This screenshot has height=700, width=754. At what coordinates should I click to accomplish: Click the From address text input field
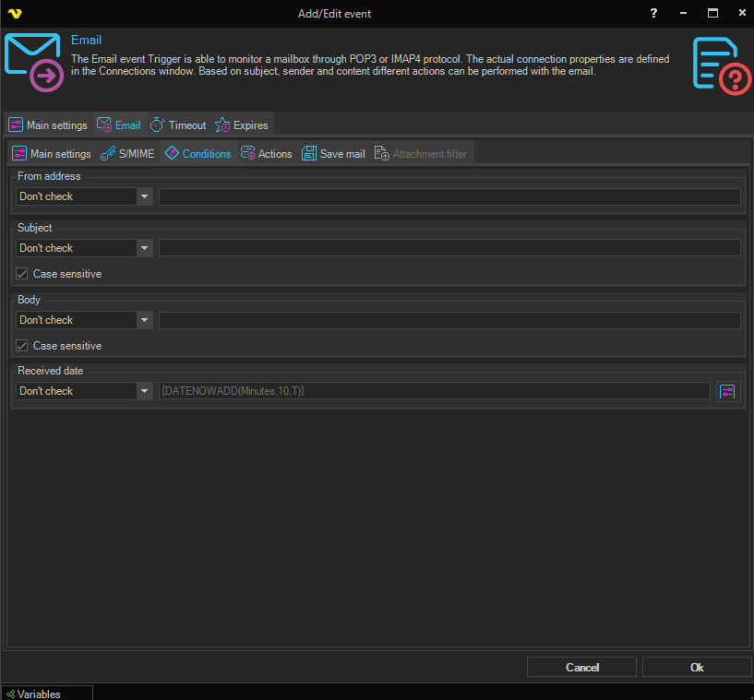(x=449, y=196)
